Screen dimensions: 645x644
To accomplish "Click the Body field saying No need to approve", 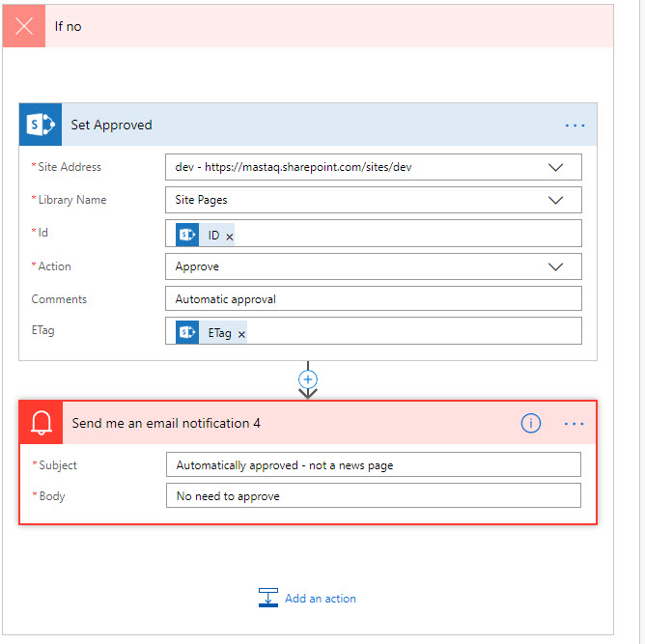I will tap(373, 496).
